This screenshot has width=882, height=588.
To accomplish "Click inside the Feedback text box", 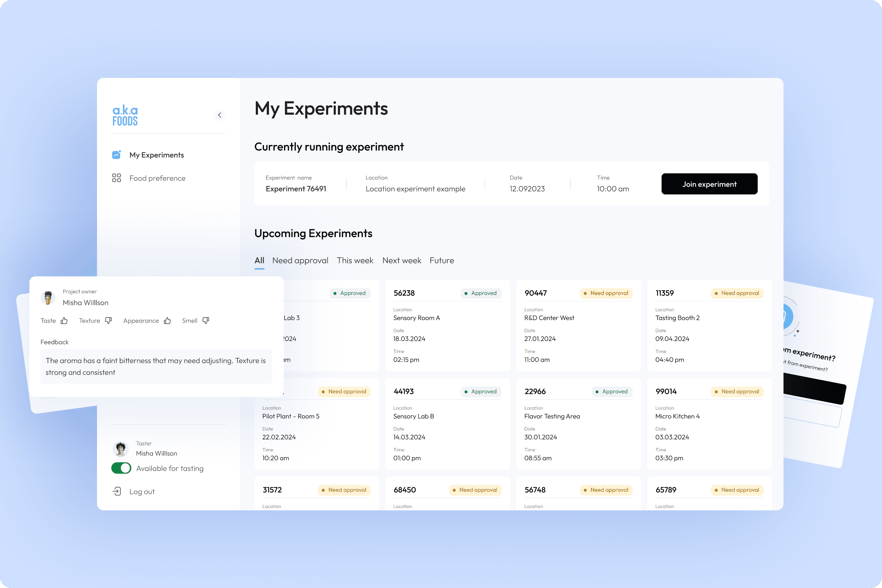I will (155, 366).
